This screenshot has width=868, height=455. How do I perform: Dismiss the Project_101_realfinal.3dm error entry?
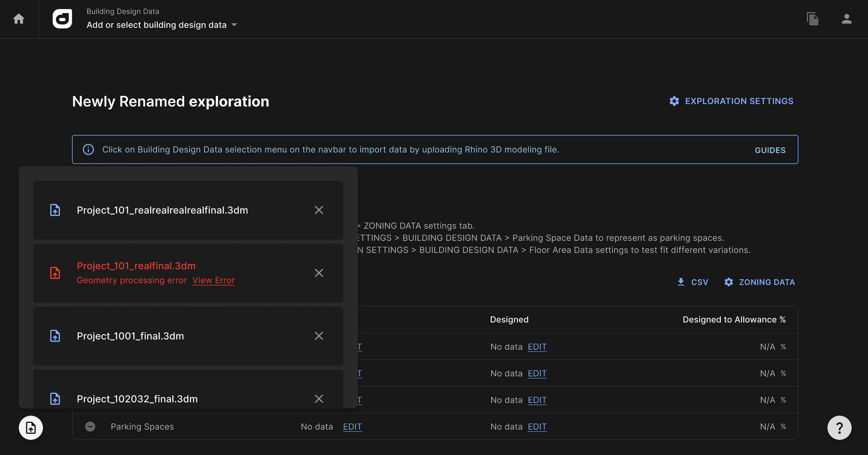point(319,273)
